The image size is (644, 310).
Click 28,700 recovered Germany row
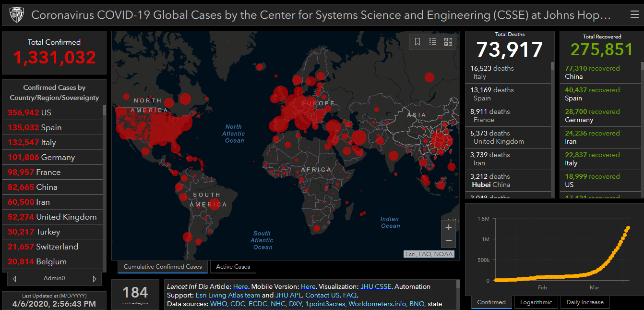pyautogui.click(x=600, y=116)
